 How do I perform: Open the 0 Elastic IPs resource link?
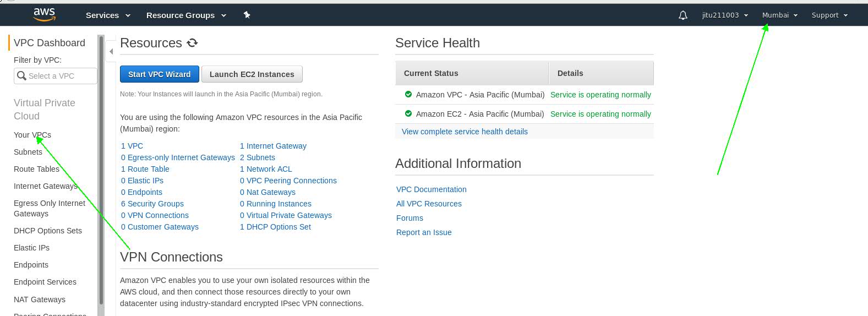pos(142,181)
